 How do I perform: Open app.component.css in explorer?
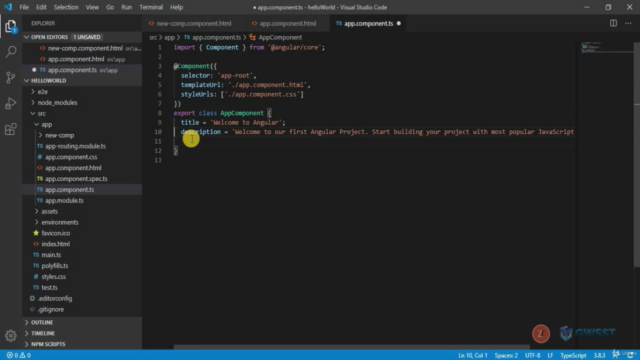pyautogui.click(x=82, y=157)
